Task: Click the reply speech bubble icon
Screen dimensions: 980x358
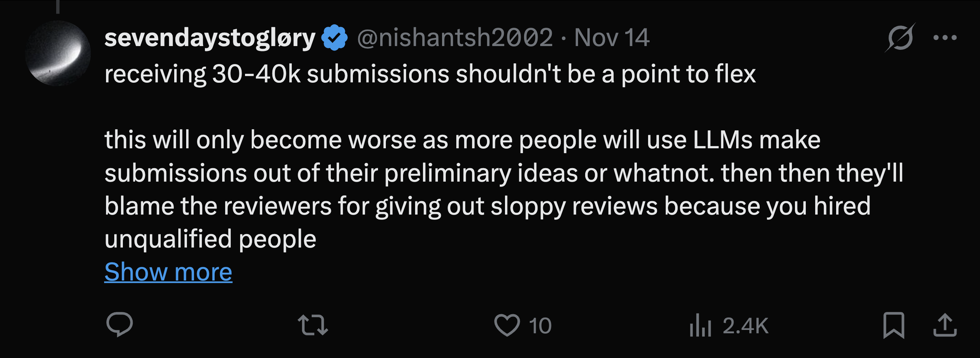Action: 120,325
